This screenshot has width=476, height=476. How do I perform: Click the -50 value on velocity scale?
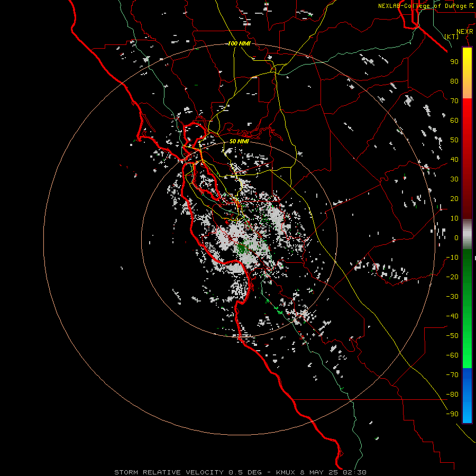(452, 336)
